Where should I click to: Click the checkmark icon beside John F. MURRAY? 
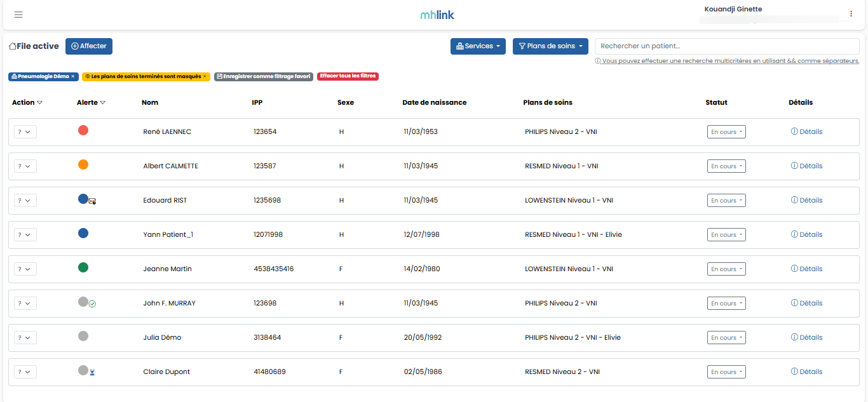coord(92,304)
